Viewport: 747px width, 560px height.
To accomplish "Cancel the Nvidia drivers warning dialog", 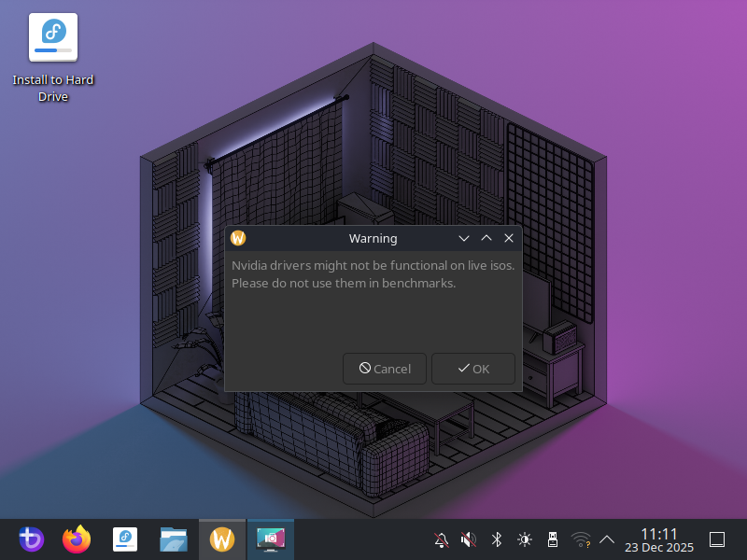I will pyautogui.click(x=385, y=369).
